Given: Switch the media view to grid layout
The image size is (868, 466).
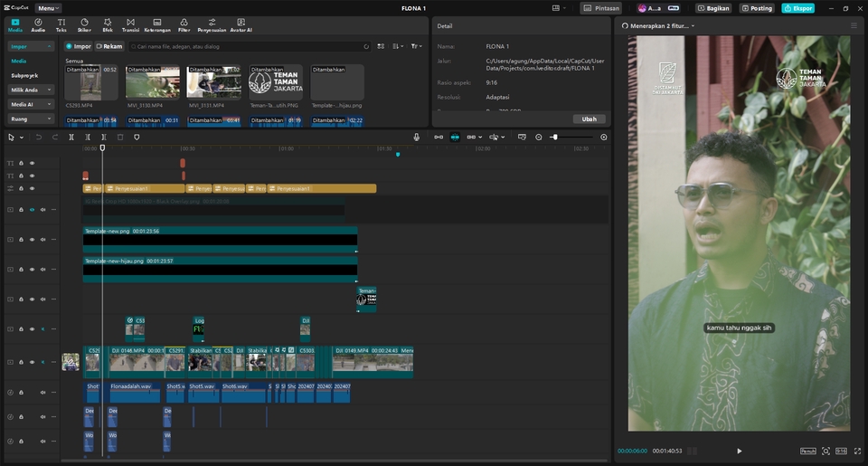Looking at the screenshot, I should tap(381, 46).
